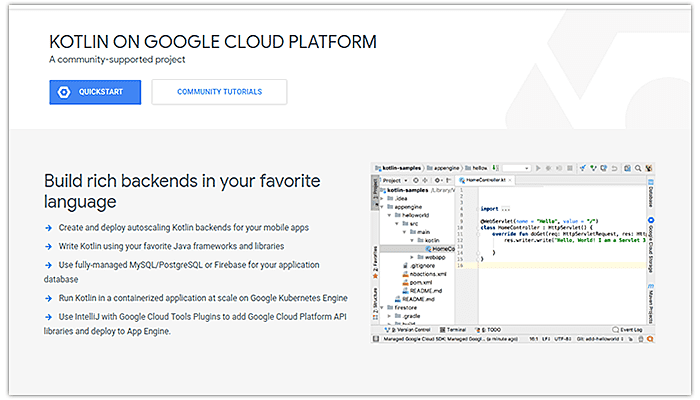This screenshot has height=400, width=700.
Task: Select the nbactions.xml file
Action: [424, 274]
